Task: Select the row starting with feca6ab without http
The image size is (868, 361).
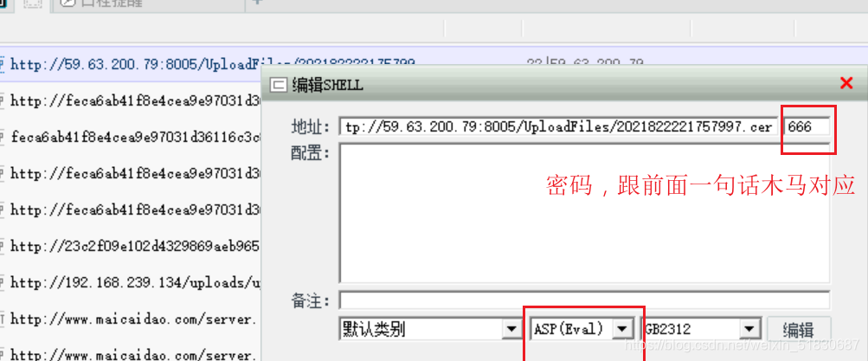Action: (131, 137)
